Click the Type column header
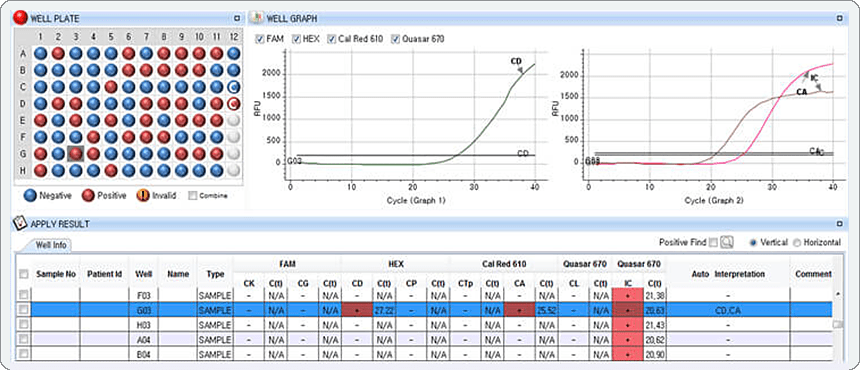This screenshot has height=370, width=860. click(x=215, y=273)
